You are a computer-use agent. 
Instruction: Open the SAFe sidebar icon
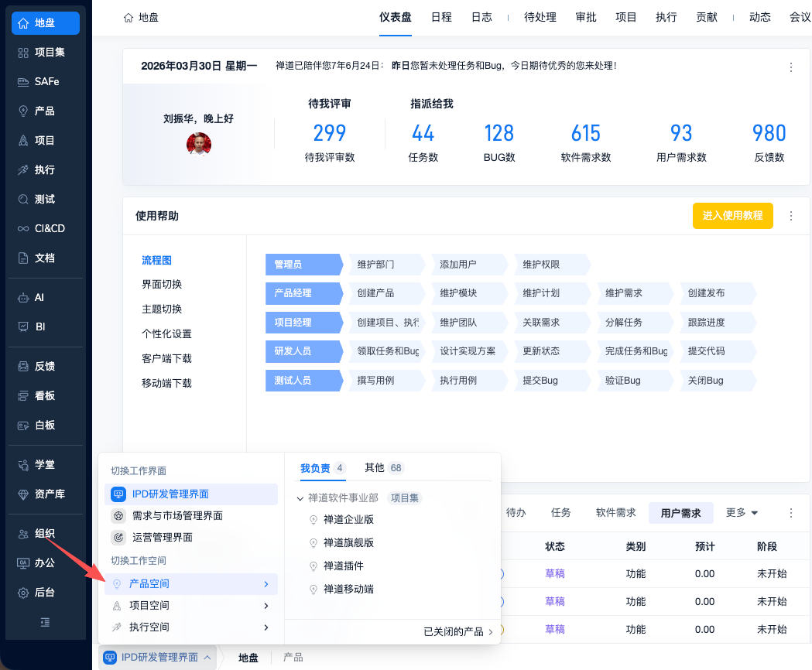[x=23, y=82]
